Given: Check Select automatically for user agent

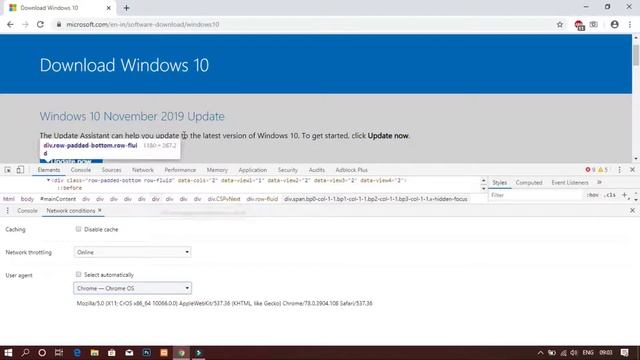Looking at the screenshot, I should click(78, 274).
